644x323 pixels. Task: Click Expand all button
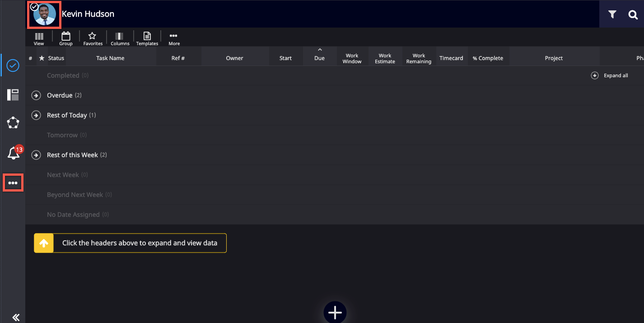pyautogui.click(x=610, y=75)
